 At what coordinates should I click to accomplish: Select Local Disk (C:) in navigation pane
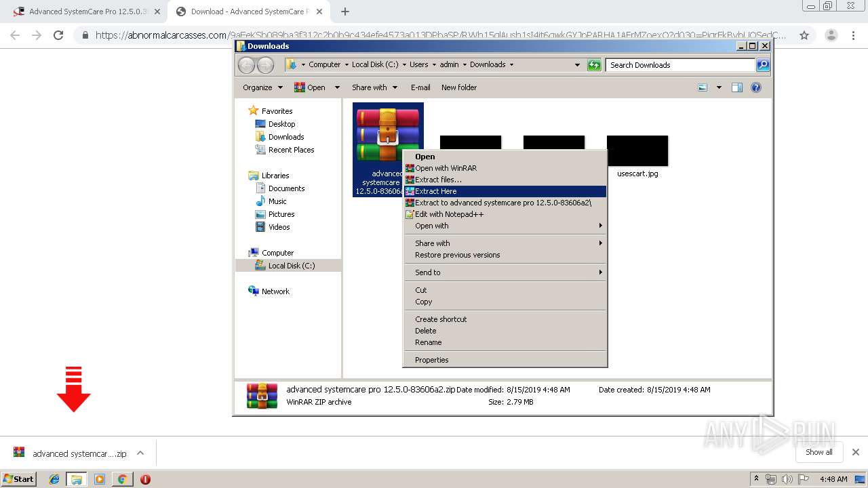tap(291, 266)
